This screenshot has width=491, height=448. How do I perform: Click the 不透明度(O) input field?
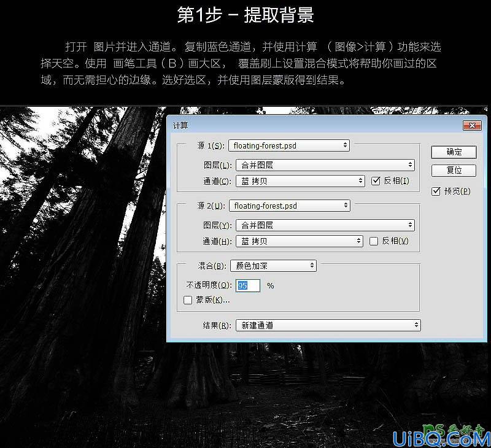click(x=248, y=285)
